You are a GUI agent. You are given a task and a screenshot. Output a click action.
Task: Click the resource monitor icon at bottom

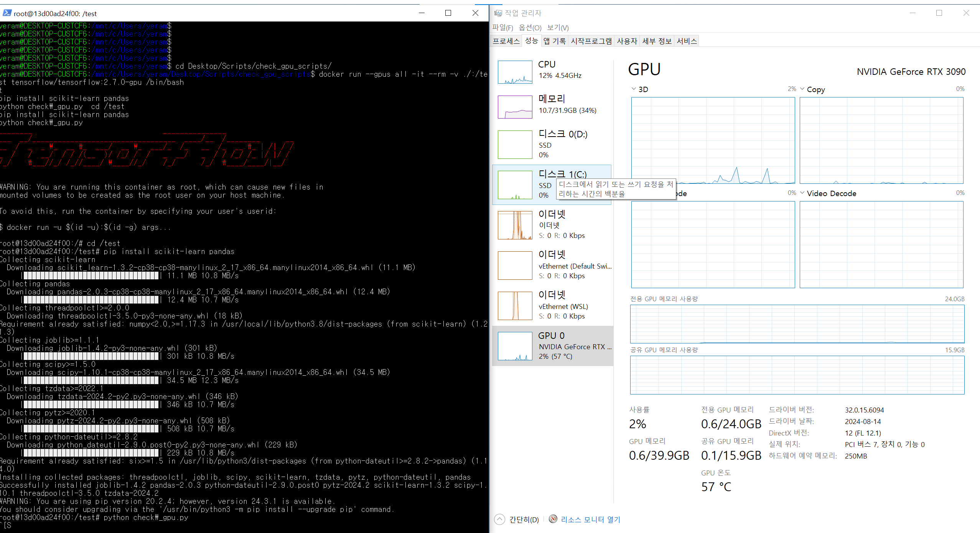click(x=553, y=519)
